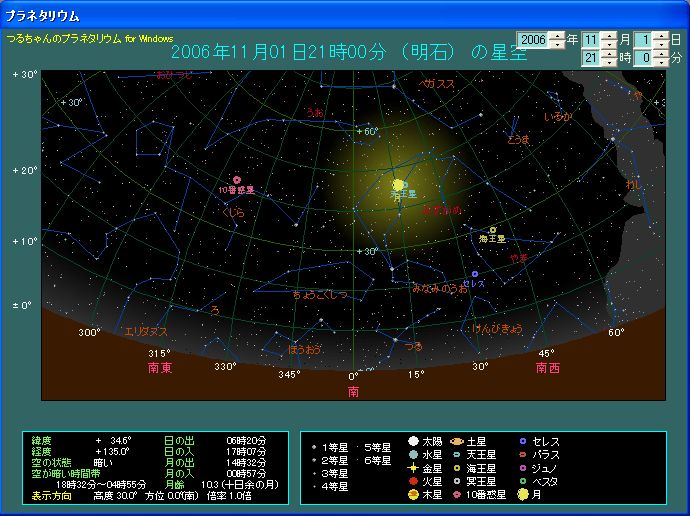This screenshot has height=516, width=690.
Task: Click the hour input field showing 21
Action: click(x=590, y=59)
